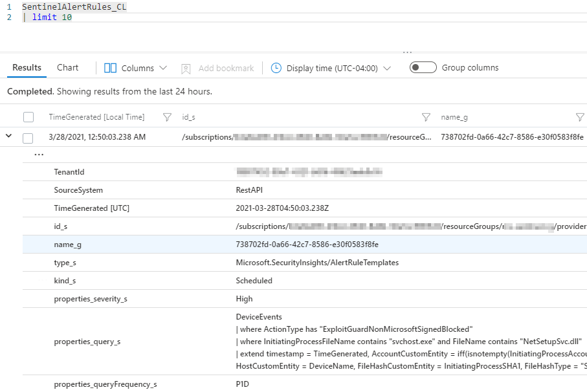Image resolution: width=587 pixels, height=392 pixels.
Task: Toggle the Group columns switch
Action: pyautogui.click(x=423, y=67)
